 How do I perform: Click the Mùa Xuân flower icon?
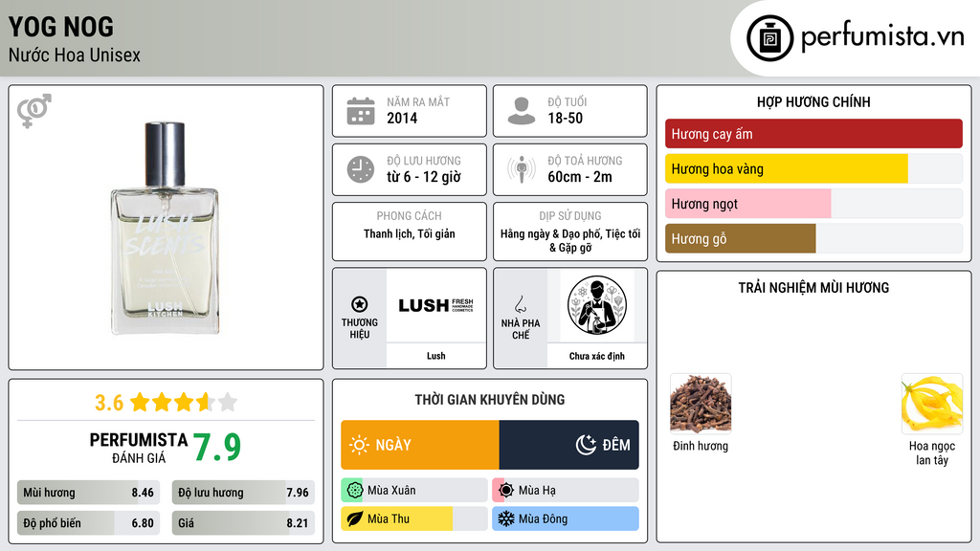pyautogui.click(x=354, y=491)
